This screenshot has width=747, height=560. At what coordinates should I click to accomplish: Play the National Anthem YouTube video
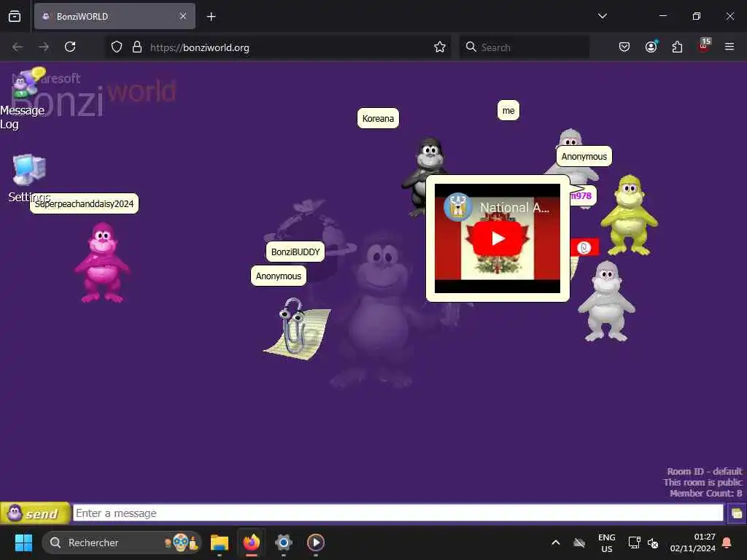[498, 238]
